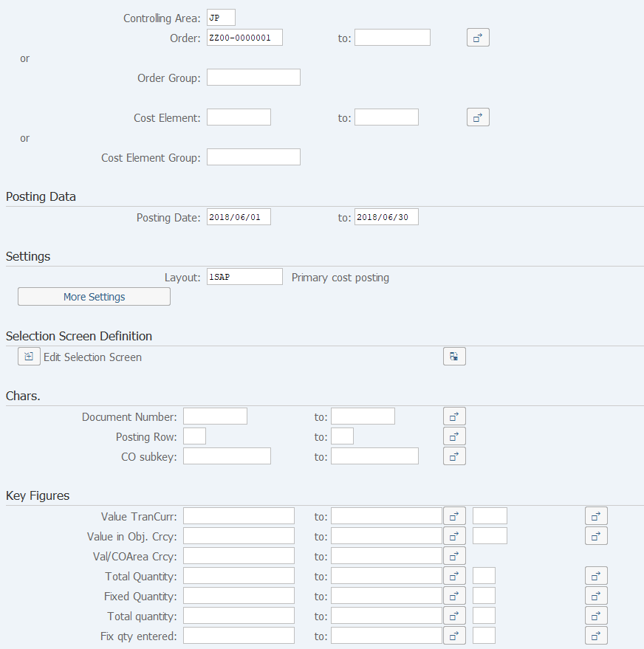Click the Order field containing ZZ00-0000001
Screen dimensions: 644x649
(244, 37)
